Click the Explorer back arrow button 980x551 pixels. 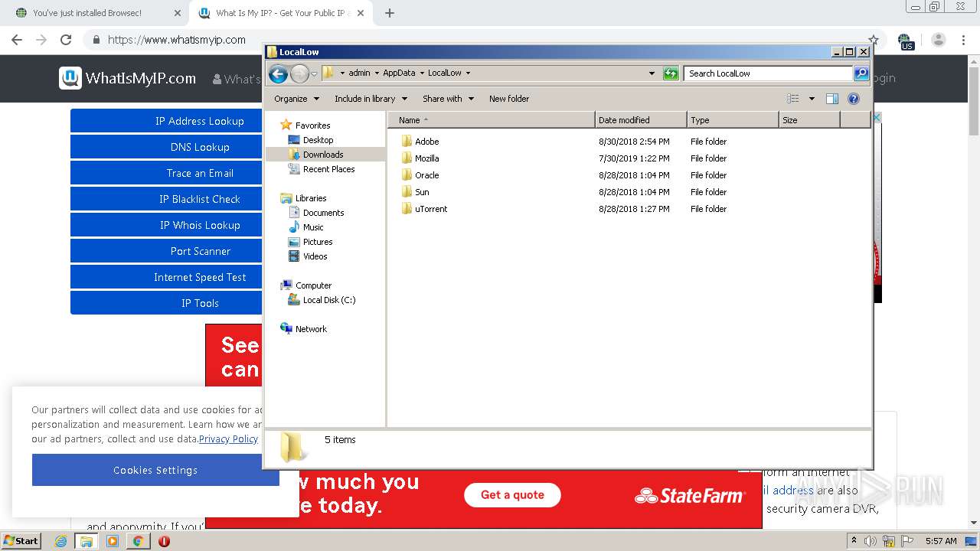coord(279,73)
